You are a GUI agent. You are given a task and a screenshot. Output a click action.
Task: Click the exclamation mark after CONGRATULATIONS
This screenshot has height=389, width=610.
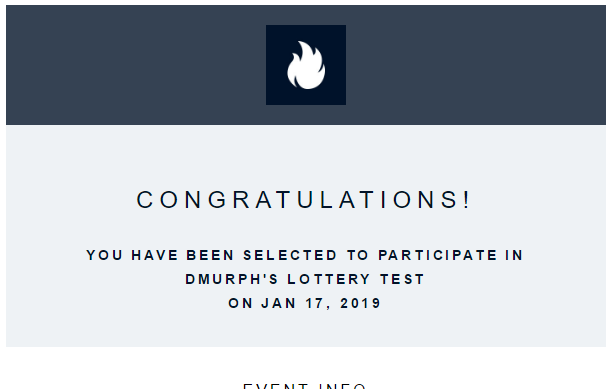(467, 200)
